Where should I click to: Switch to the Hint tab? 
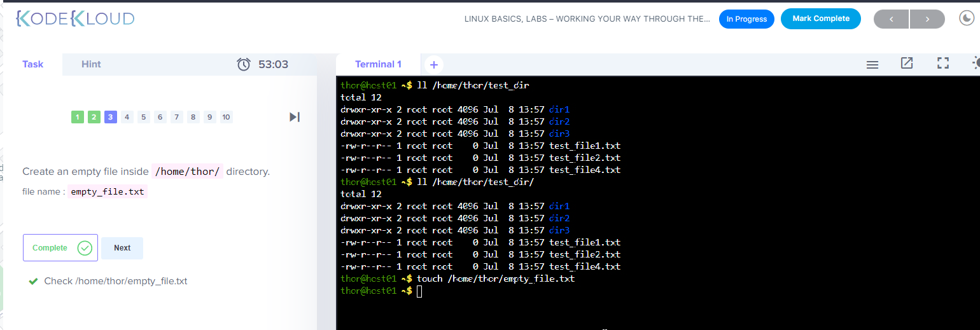click(x=91, y=64)
